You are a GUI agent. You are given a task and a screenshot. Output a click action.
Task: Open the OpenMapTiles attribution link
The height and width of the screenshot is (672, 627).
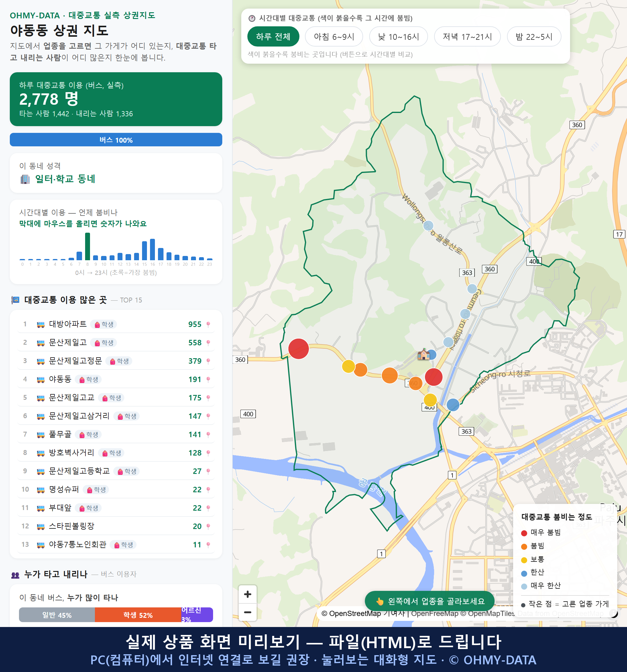point(487,614)
